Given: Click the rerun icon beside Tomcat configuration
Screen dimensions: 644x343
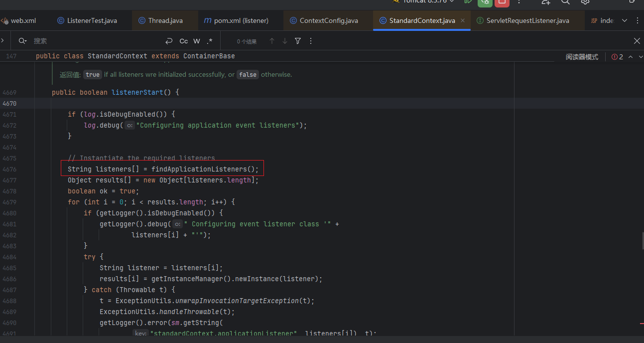Looking at the screenshot, I should coord(468,2).
